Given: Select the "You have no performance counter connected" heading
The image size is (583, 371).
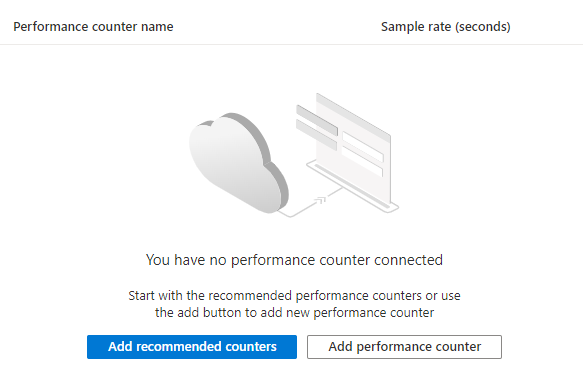Looking at the screenshot, I should click(294, 260).
